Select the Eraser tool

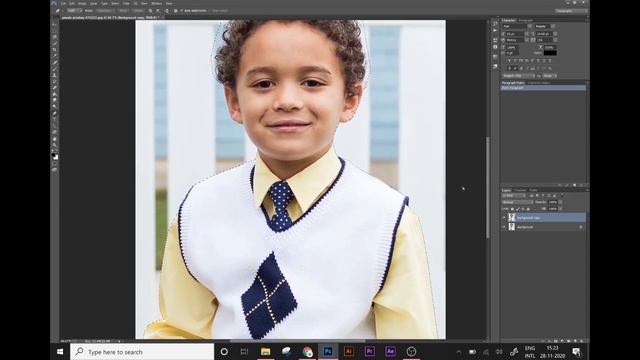tap(54, 88)
